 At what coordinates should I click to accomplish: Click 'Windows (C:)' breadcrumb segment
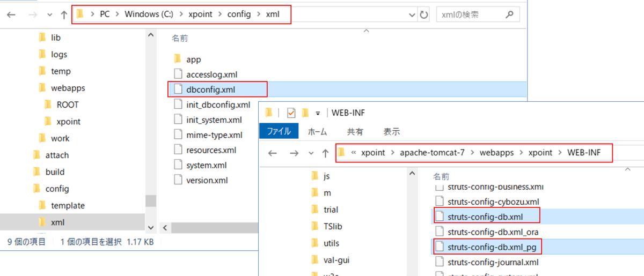tap(149, 14)
